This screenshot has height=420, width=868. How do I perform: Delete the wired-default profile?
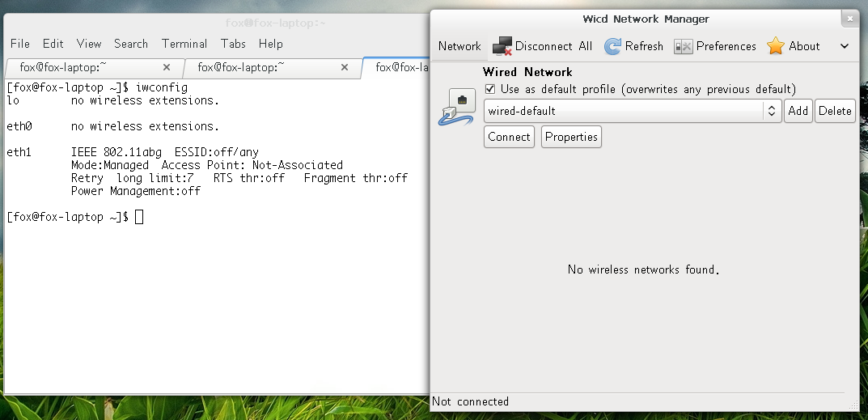tap(835, 111)
